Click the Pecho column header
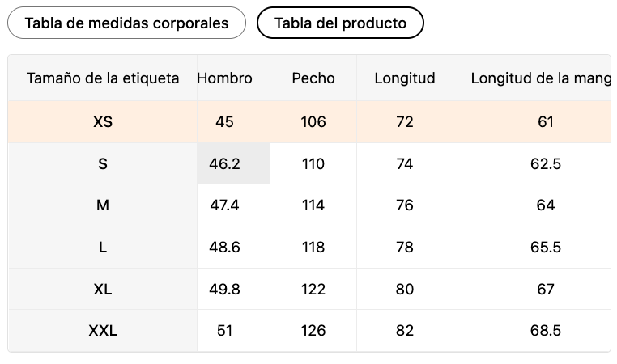Screen dimensions: 617x364 [313, 78]
